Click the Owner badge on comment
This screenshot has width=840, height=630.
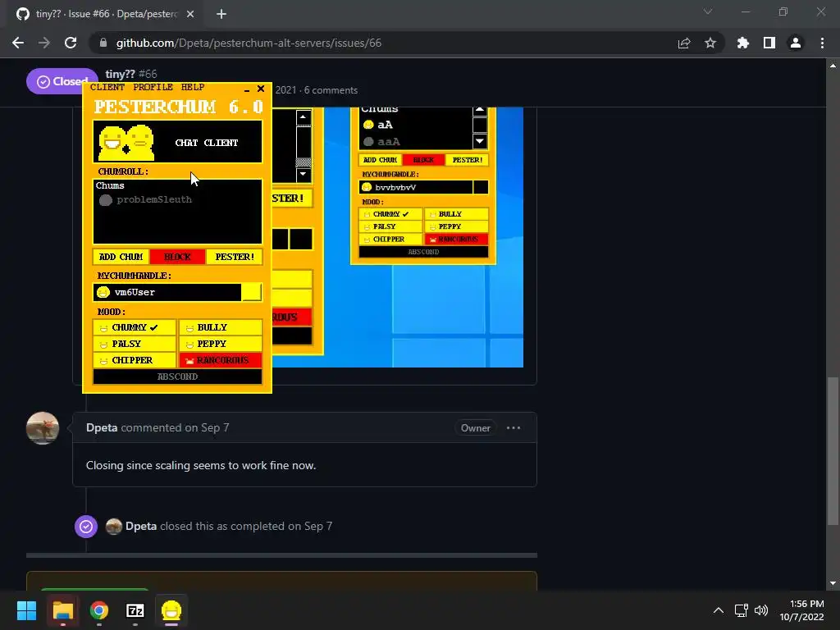point(475,428)
